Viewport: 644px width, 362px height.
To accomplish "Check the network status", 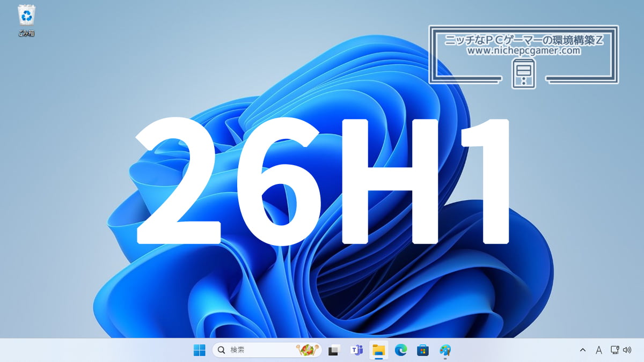I will (x=613, y=350).
